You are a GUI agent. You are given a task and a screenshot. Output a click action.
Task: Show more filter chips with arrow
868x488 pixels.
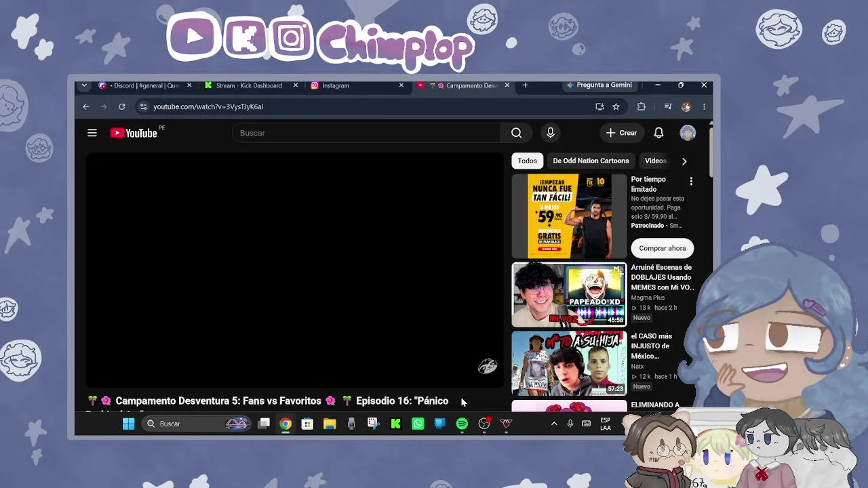click(684, 161)
